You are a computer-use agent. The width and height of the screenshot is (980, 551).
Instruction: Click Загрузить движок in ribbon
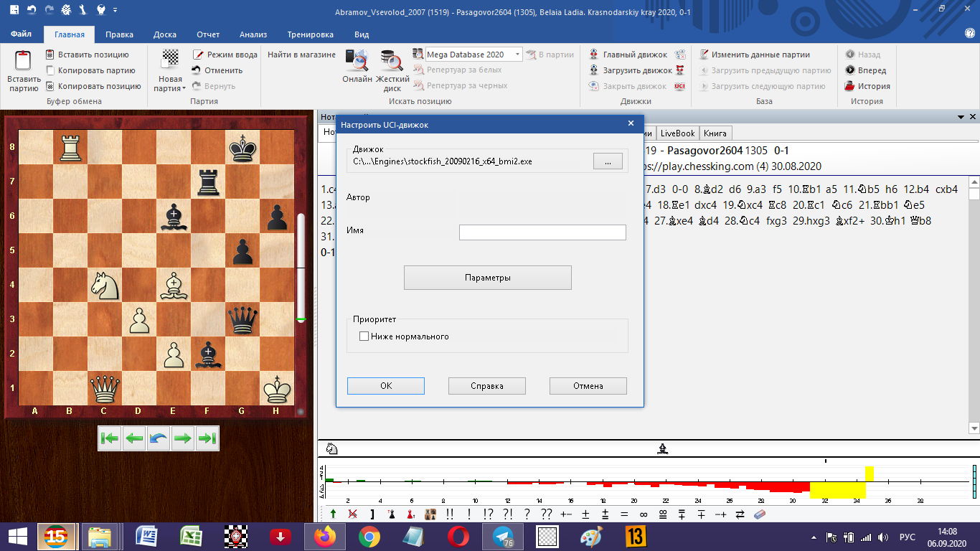[x=631, y=70]
